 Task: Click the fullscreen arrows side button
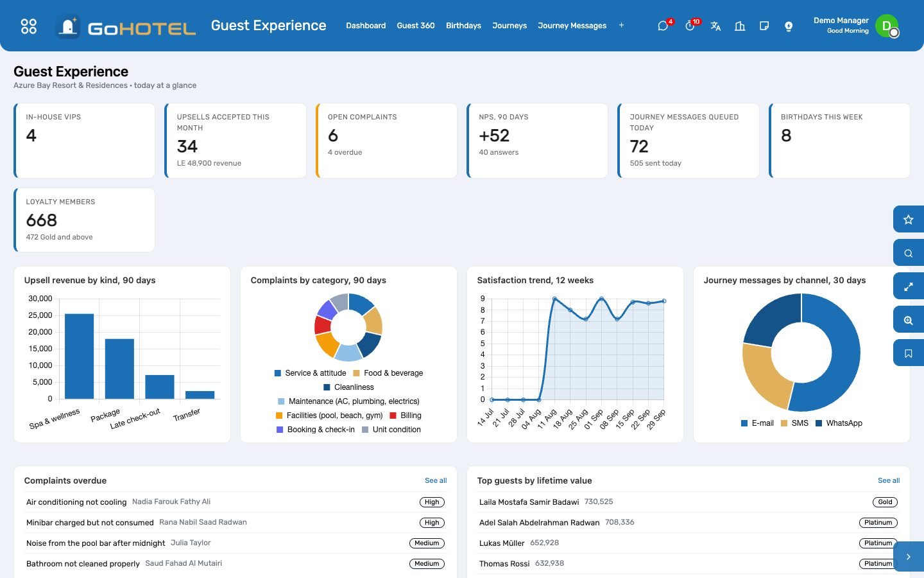point(909,286)
